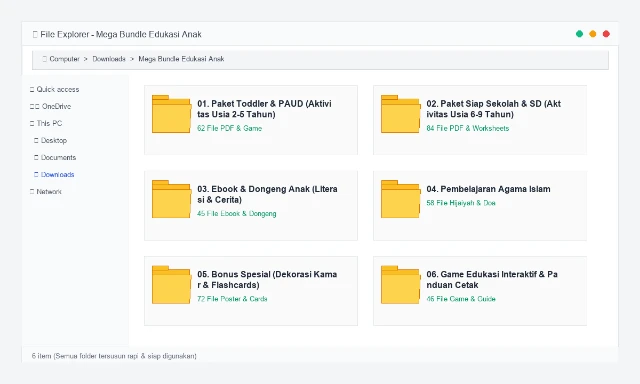The width and height of the screenshot is (640, 384).
Task: Click Downloads in the breadcrumb path
Action: click(x=109, y=59)
